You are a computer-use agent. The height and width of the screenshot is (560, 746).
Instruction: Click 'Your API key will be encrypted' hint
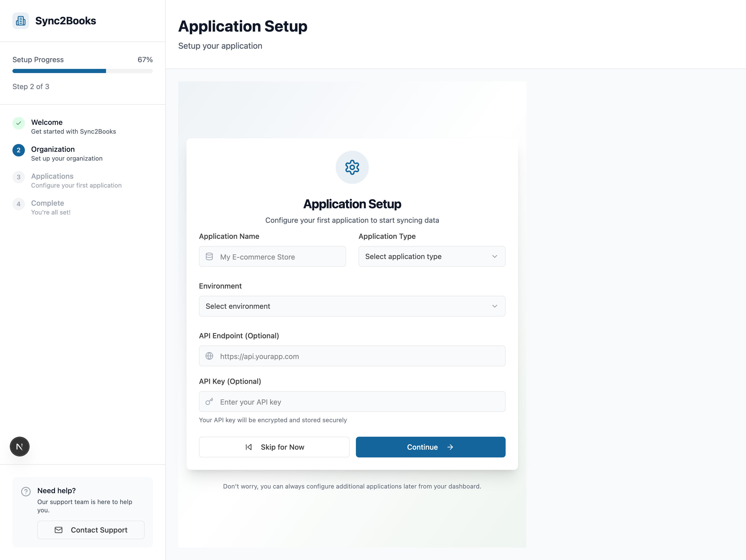coord(273,420)
